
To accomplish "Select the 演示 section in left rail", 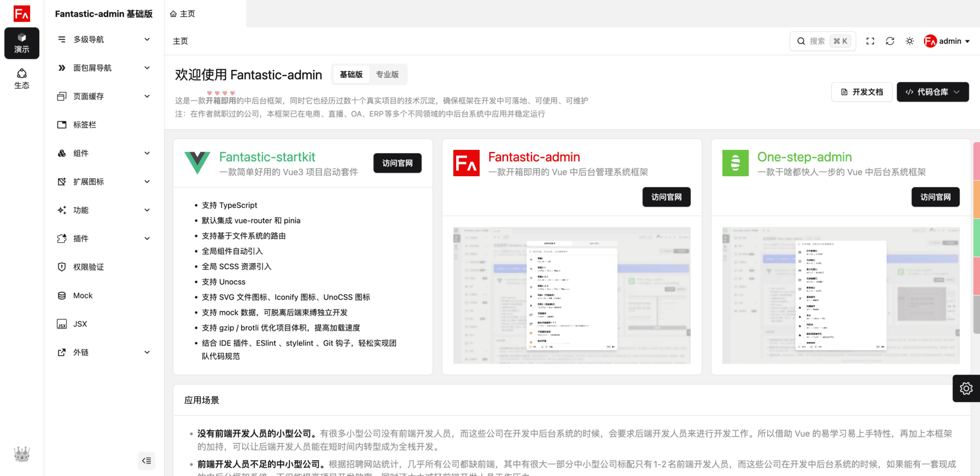I will 22,43.
